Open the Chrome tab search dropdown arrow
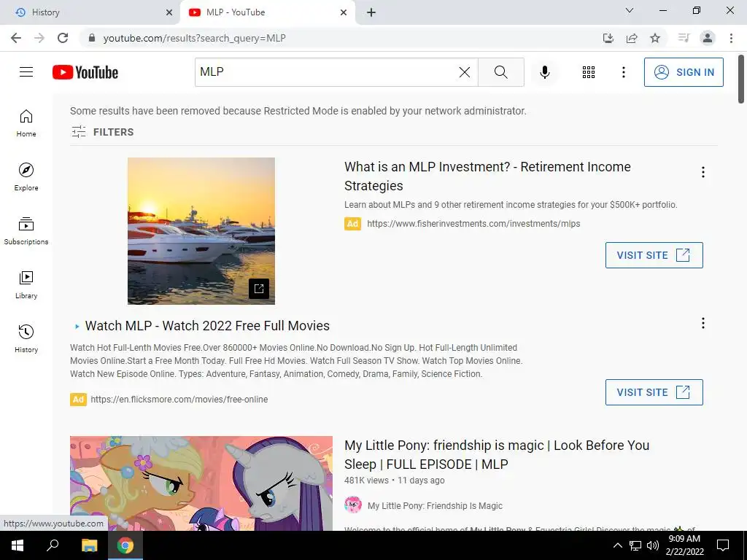The width and height of the screenshot is (747, 560). pyautogui.click(x=630, y=10)
